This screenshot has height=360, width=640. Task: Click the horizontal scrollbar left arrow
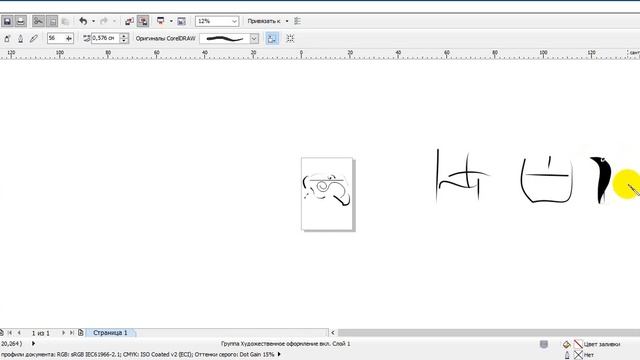click(333, 333)
